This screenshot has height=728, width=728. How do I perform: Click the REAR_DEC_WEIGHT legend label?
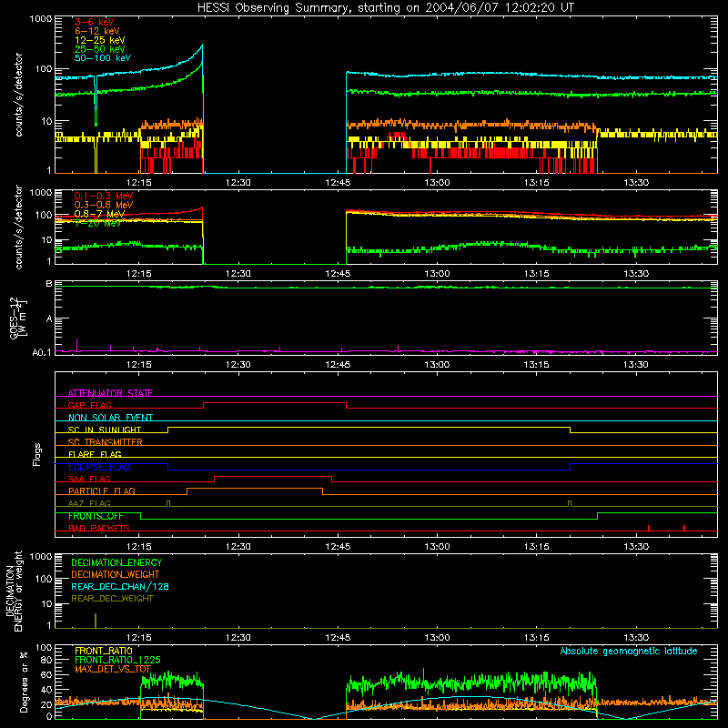(112, 599)
